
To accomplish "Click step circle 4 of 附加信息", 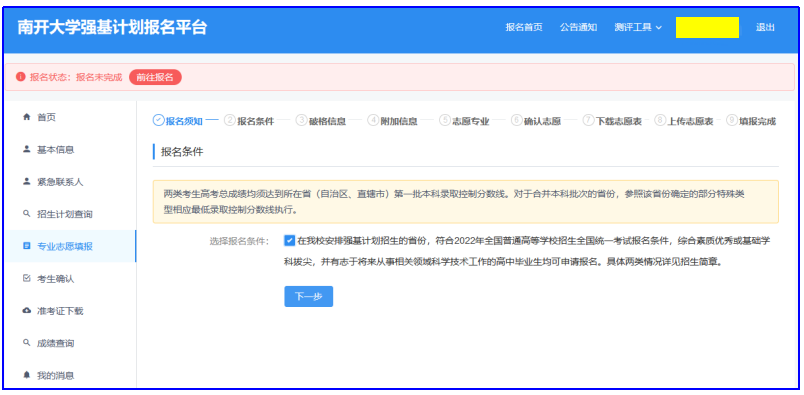I will [373, 121].
